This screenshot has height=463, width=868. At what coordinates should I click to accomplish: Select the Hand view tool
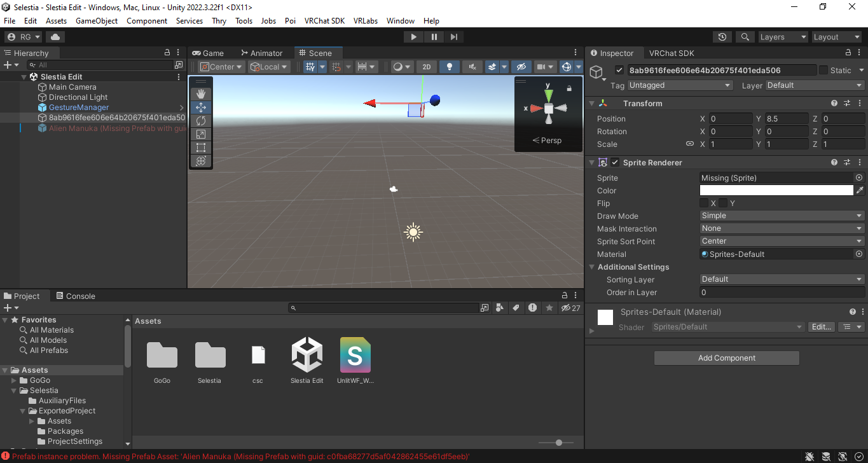(201, 94)
